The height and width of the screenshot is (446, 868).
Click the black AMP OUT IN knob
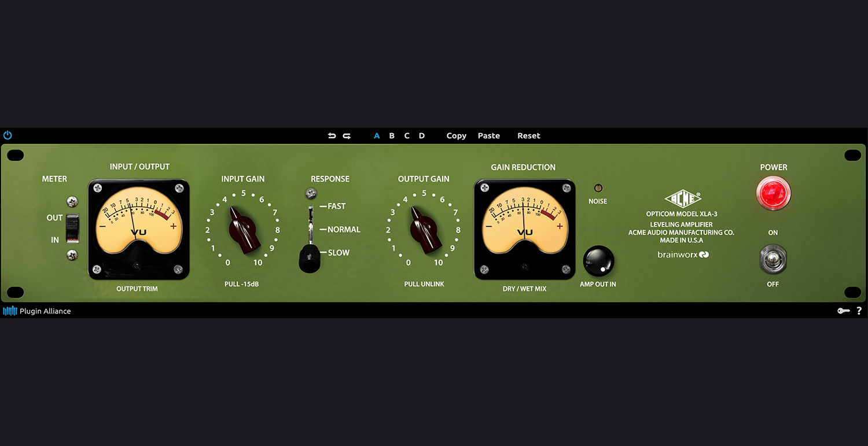(599, 261)
